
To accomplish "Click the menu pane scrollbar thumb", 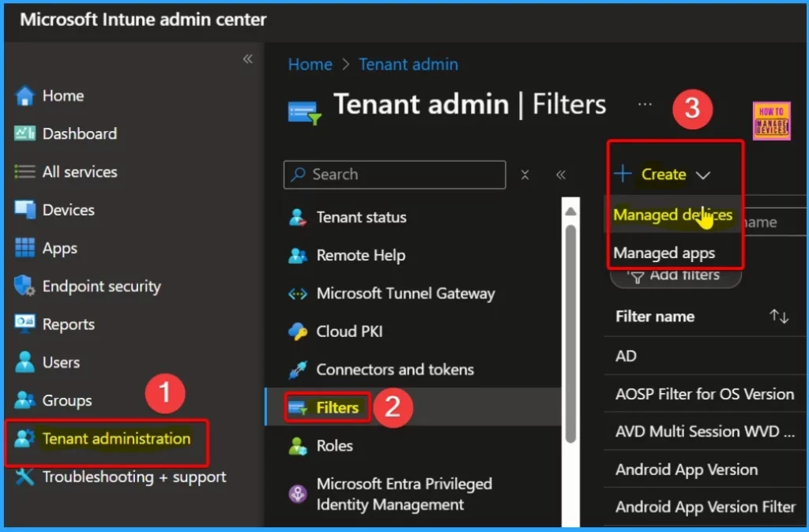I will [x=570, y=334].
